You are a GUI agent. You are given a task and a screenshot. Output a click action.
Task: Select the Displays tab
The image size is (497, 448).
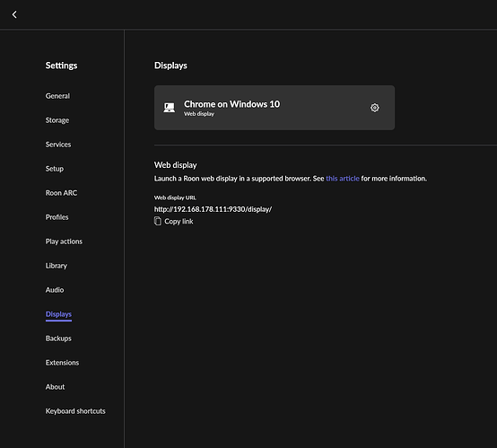point(58,314)
